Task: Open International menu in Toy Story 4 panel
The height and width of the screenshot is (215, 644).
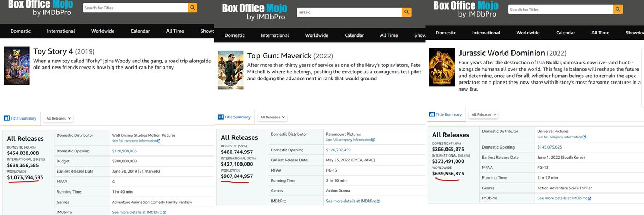Action: (x=61, y=31)
